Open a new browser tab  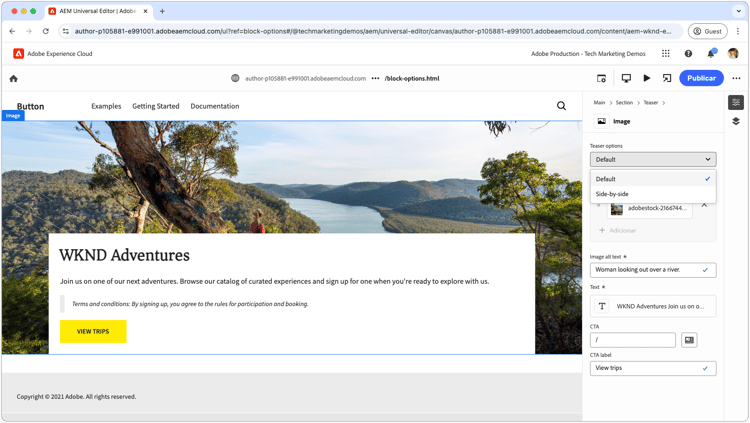click(x=162, y=11)
